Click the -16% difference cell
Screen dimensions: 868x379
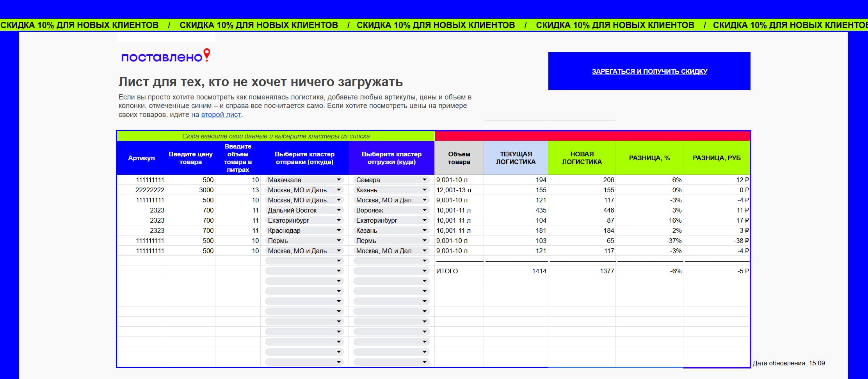click(649, 220)
